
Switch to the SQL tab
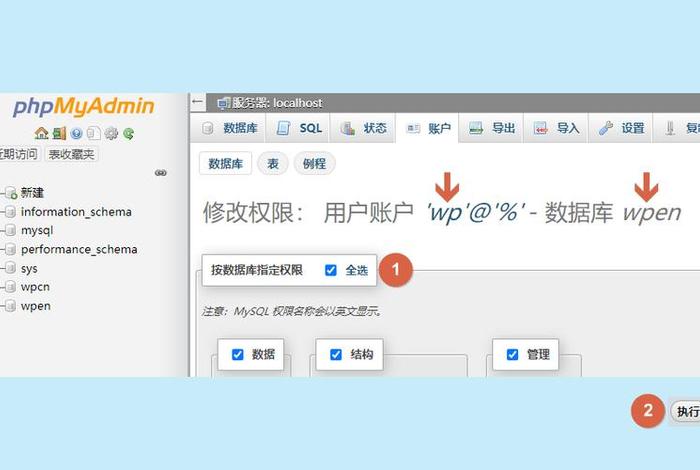click(298, 129)
